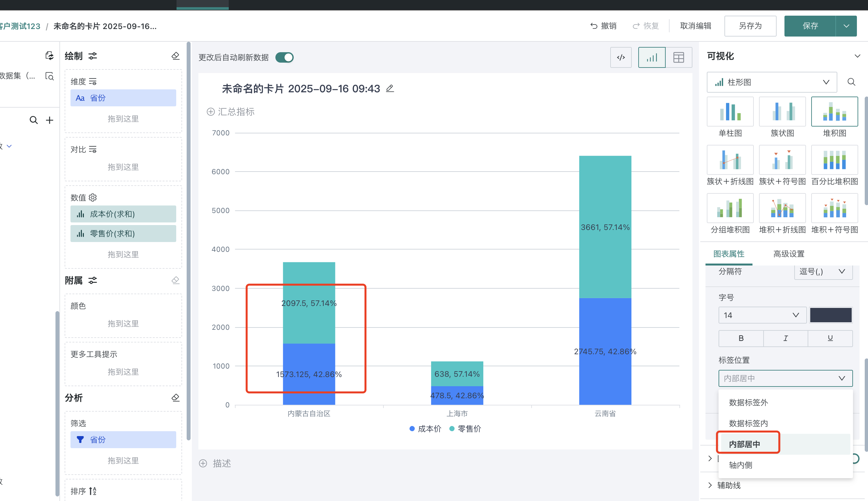Click 撤销 undo button
This screenshot has width=868, height=501.
point(603,26)
